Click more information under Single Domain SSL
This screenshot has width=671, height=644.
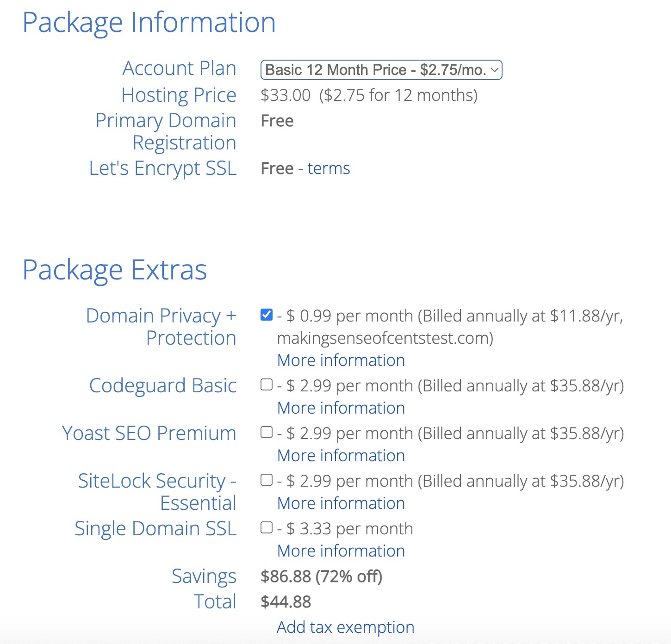(x=341, y=551)
